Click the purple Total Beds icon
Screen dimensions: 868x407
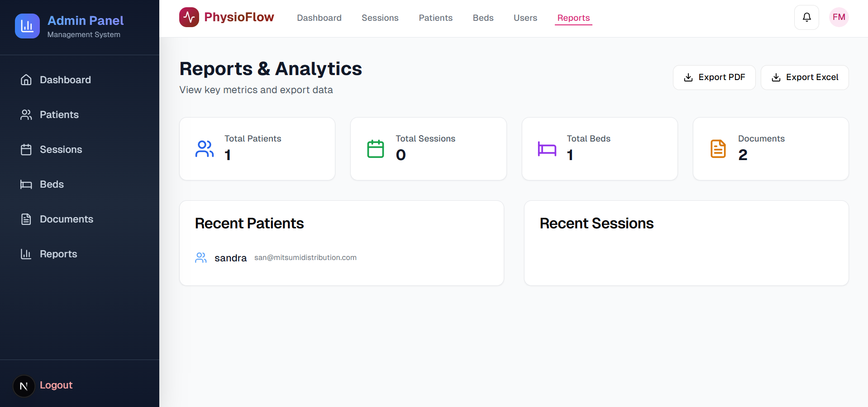coord(547,149)
